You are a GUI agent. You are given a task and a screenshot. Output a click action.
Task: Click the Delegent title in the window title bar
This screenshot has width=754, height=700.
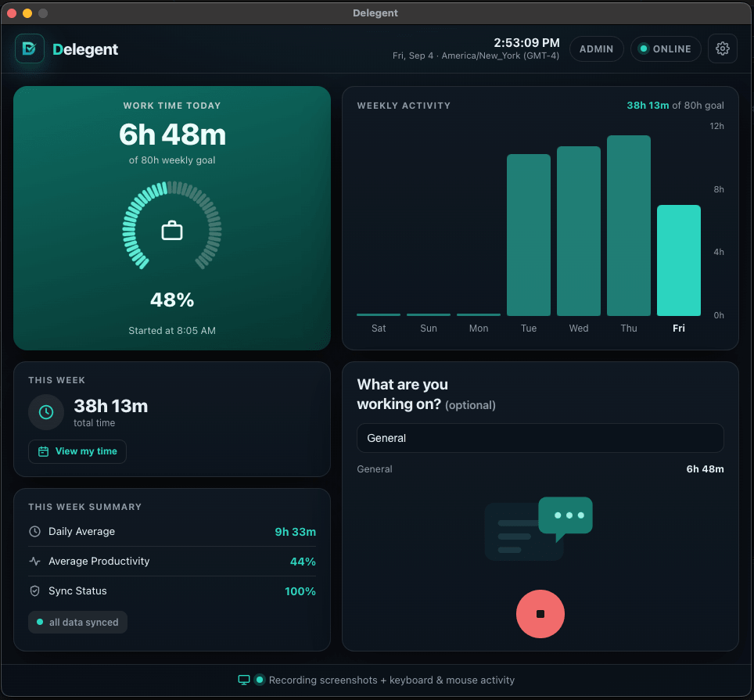[375, 13]
